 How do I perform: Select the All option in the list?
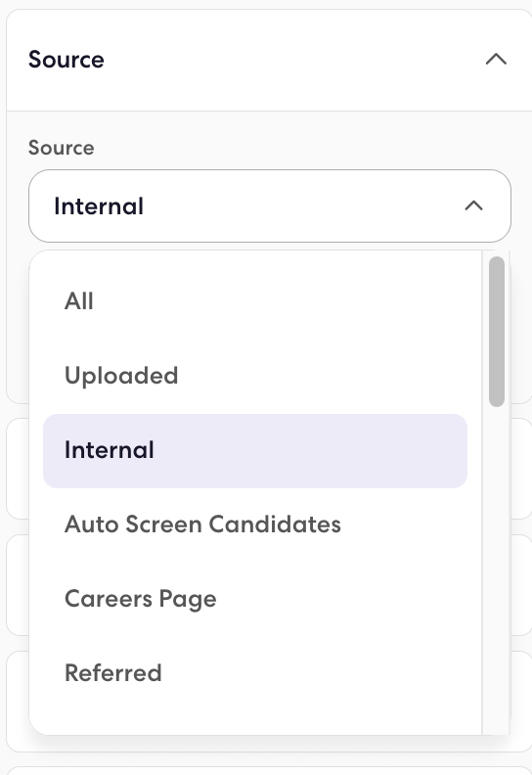(x=255, y=301)
